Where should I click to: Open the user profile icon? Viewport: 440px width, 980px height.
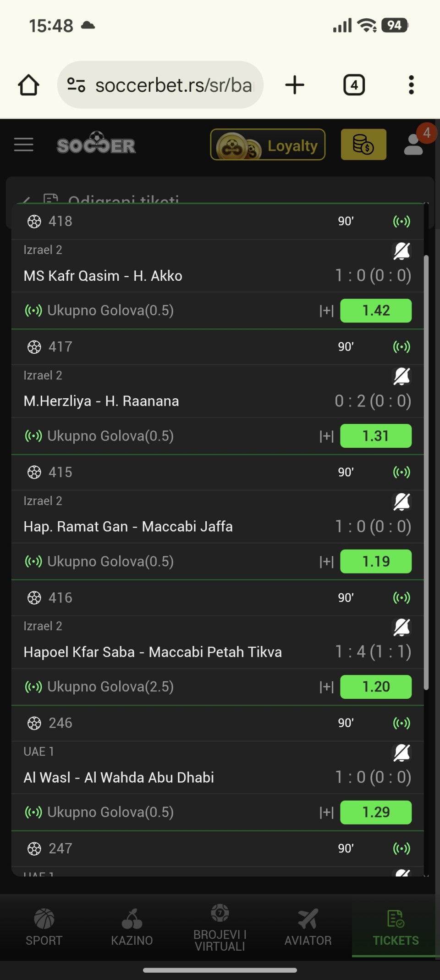pos(414,145)
